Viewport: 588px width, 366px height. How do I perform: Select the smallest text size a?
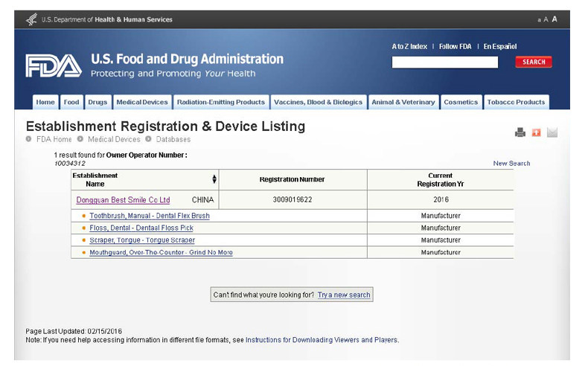coord(539,20)
